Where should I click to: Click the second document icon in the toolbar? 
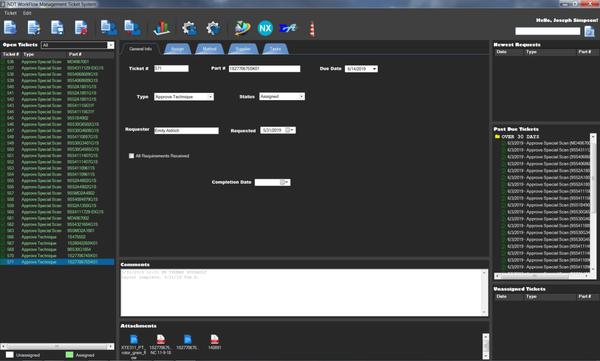[x=34, y=28]
